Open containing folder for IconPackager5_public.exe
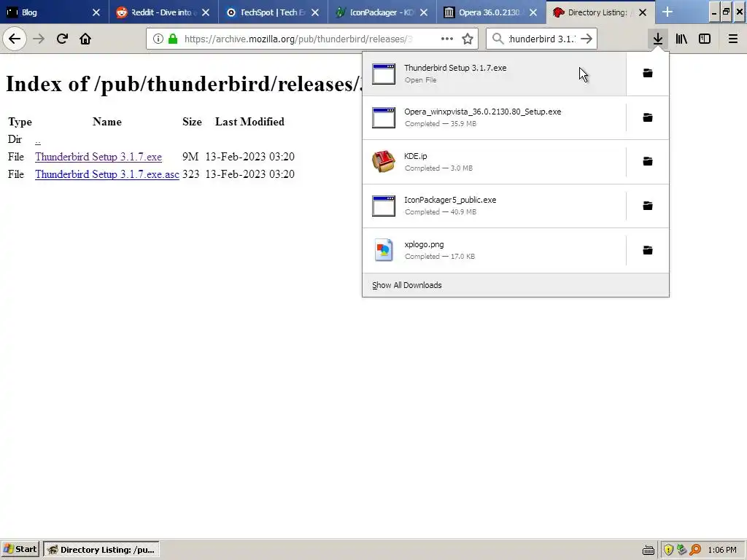747x560 pixels. click(648, 206)
